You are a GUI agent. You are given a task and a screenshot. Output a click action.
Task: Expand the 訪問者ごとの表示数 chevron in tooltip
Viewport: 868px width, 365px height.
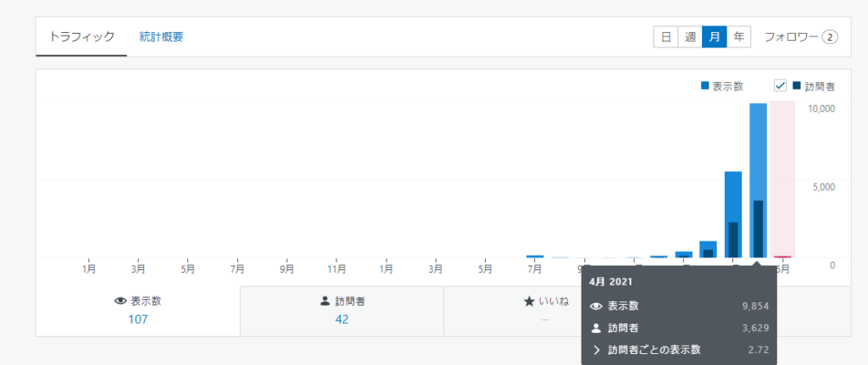click(x=596, y=350)
